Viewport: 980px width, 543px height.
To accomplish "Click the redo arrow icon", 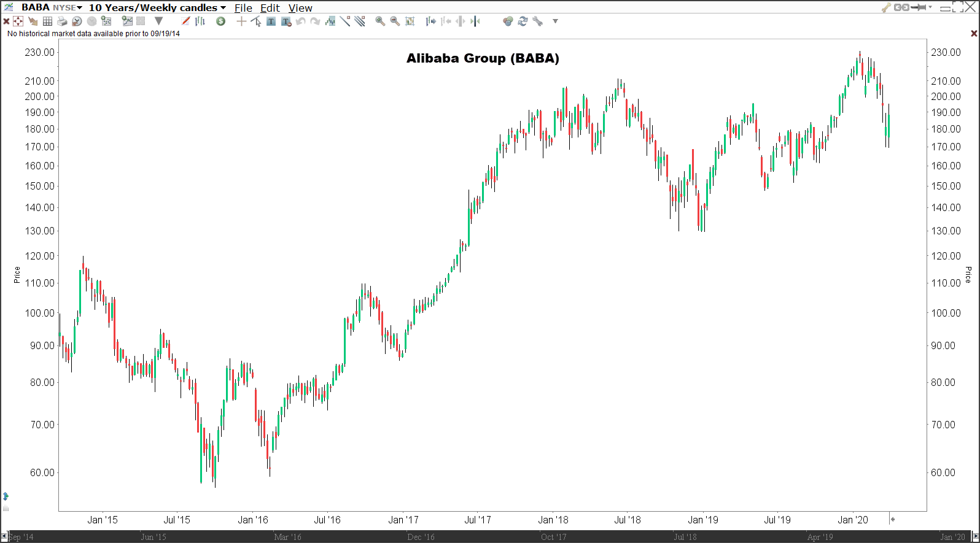I will coord(315,21).
